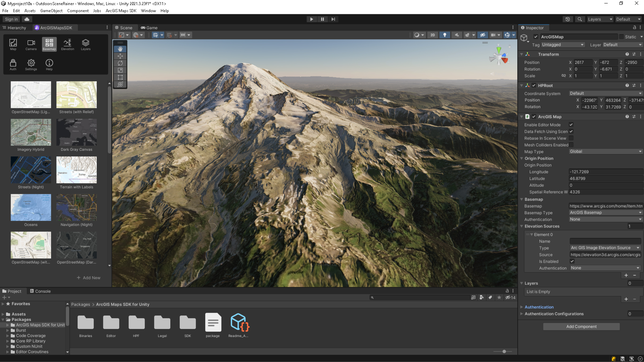Toggle ArcGISMap object active checkbox

pos(535,37)
